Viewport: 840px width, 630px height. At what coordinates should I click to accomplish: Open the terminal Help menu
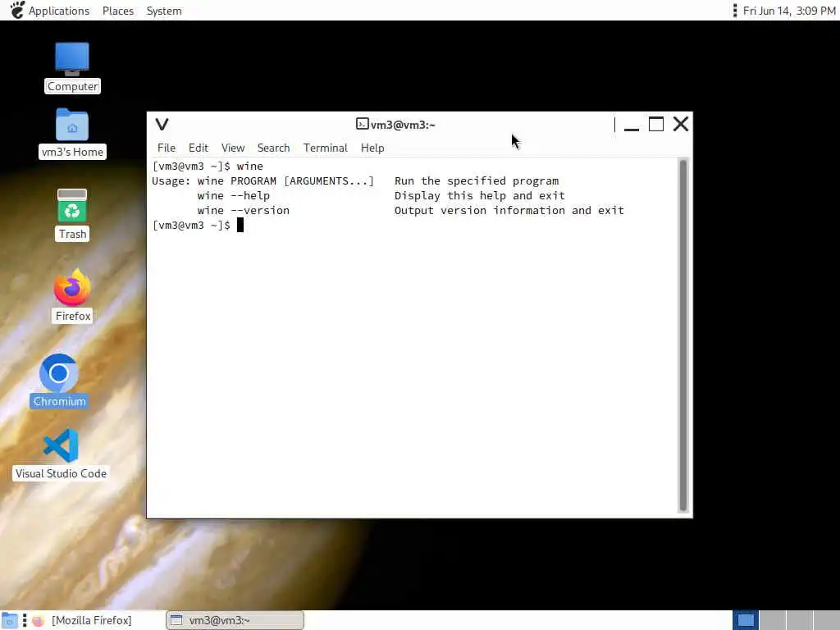pos(372,148)
